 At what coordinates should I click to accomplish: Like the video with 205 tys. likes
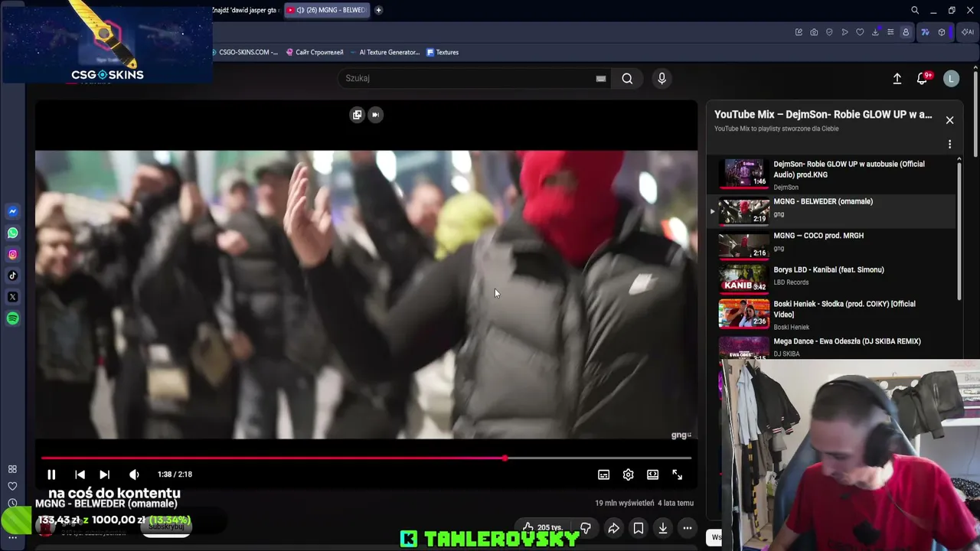pyautogui.click(x=542, y=528)
